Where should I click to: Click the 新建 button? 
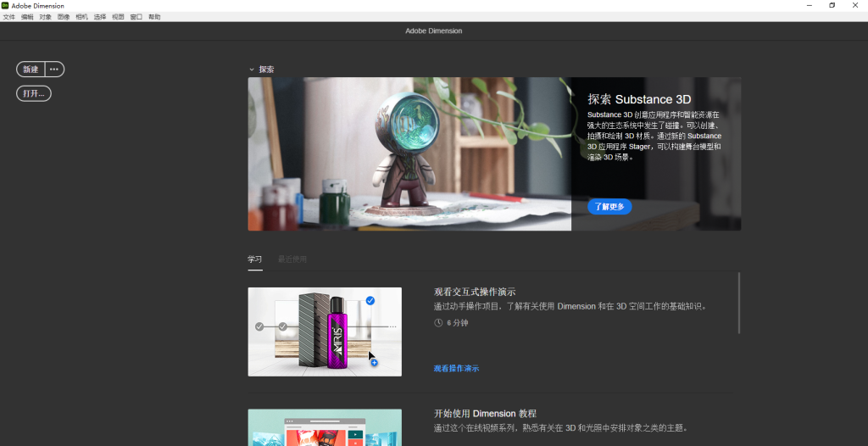click(31, 70)
